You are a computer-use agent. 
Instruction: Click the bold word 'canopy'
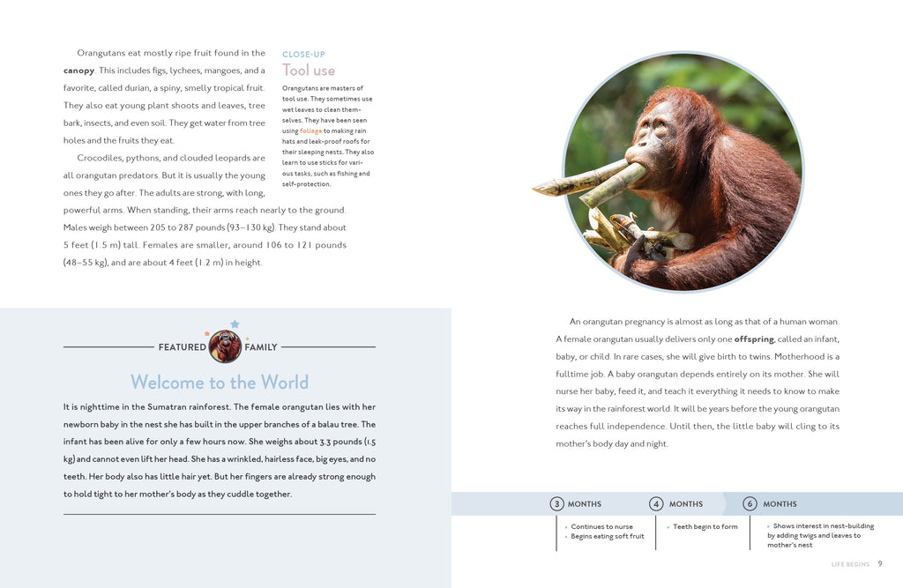pyautogui.click(x=78, y=71)
